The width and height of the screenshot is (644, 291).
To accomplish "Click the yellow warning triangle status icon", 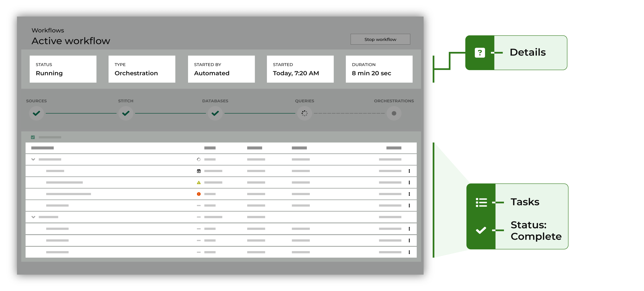I will point(199,183).
